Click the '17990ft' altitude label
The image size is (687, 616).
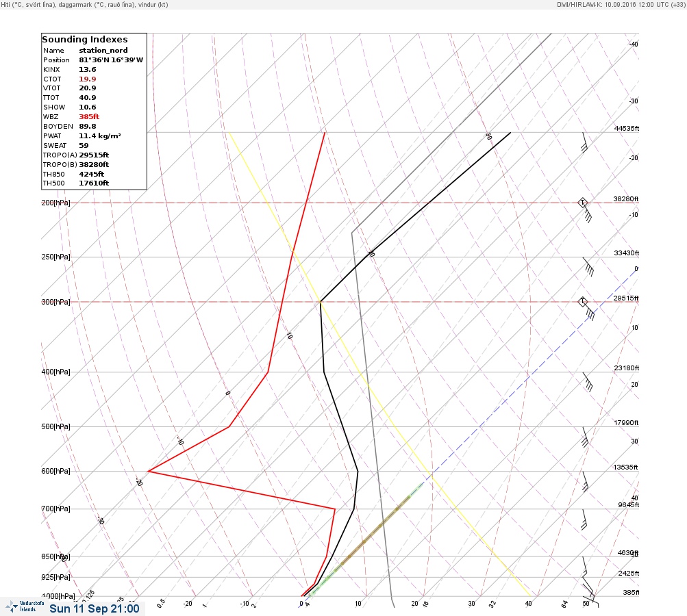[627, 423]
